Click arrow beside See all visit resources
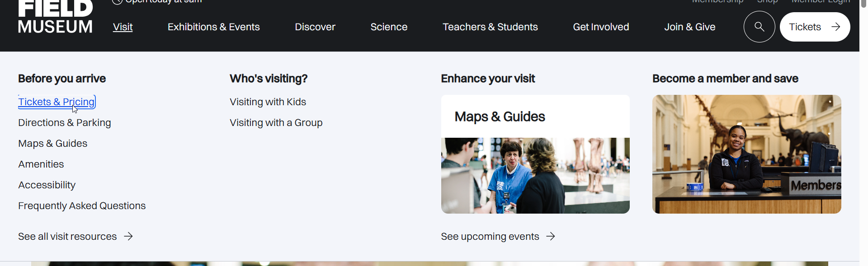This screenshot has height=266, width=868. click(129, 236)
